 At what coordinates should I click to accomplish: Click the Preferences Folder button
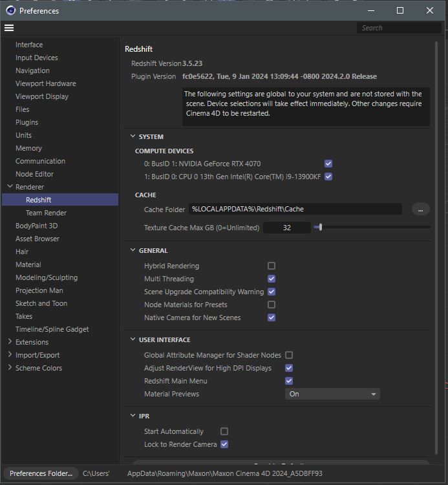41,473
